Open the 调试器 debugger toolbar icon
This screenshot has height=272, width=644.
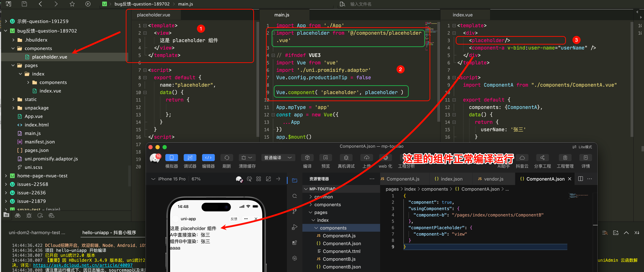(x=190, y=158)
